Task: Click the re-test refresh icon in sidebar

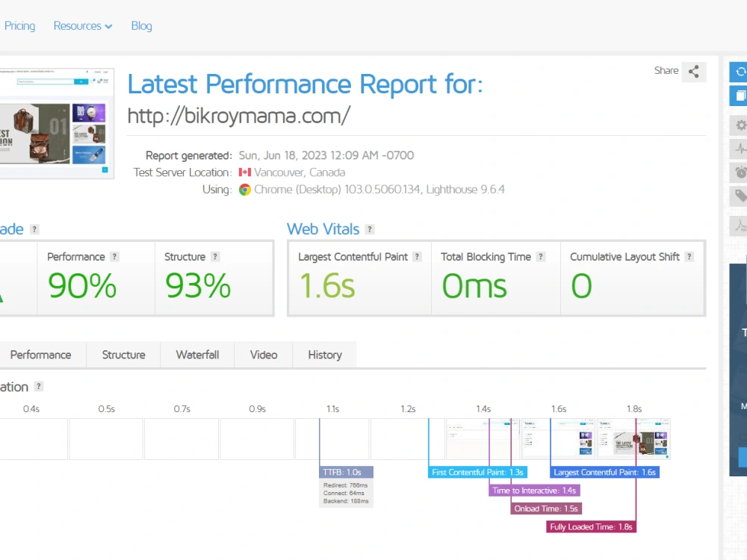Action: click(x=739, y=72)
